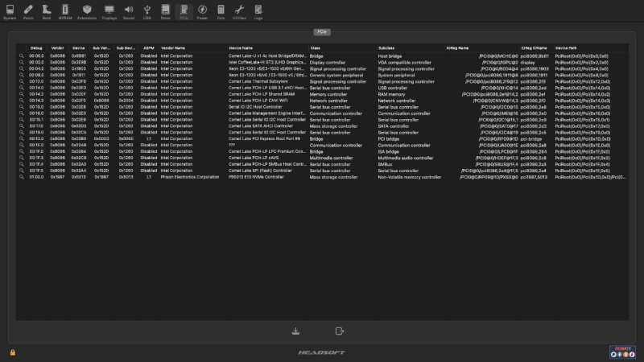Select the Generic system peripheral class cell
Viewport: 644px width, 362px height.
tap(336, 75)
